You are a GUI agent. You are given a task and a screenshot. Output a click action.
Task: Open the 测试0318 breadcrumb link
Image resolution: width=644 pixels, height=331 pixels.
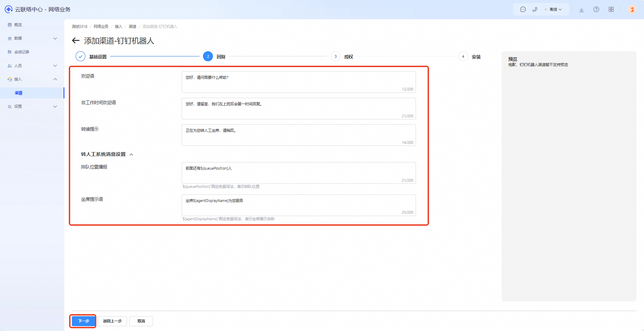pyautogui.click(x=79, y=26)
